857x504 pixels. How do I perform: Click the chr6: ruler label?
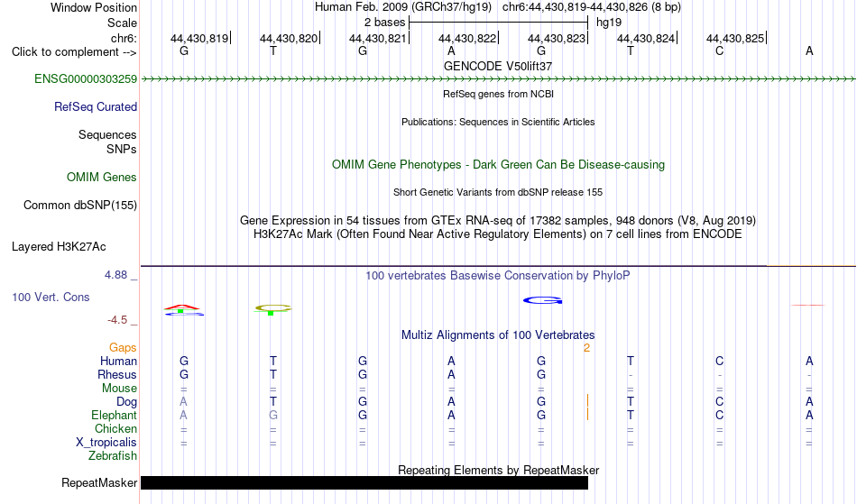click(124, 38)
